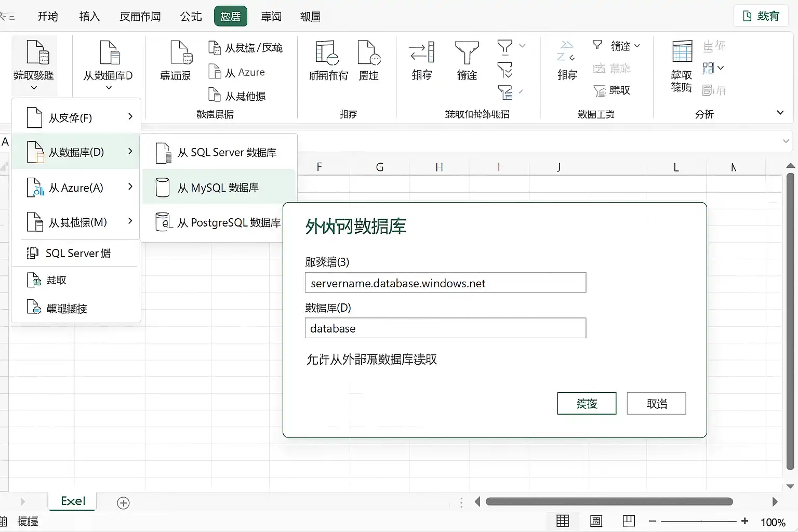Select page break preview icon in status bar
This screenshot has width=798, height=532.
[x=629, y=521]
